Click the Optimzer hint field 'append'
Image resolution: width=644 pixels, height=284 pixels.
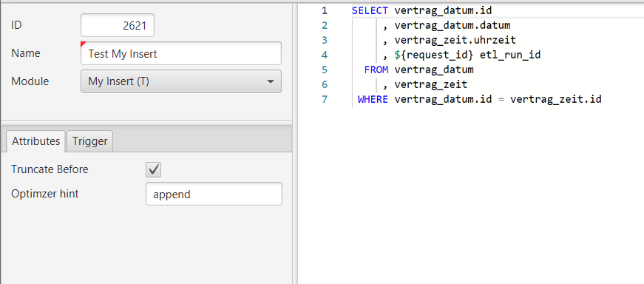214,194
